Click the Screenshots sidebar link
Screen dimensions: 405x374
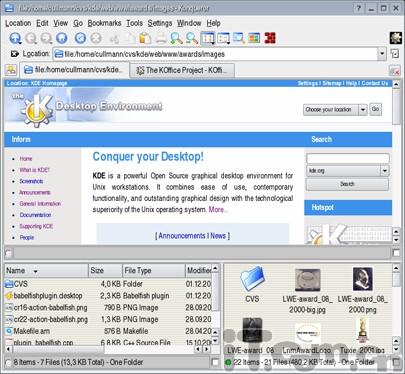click(31, 181)
